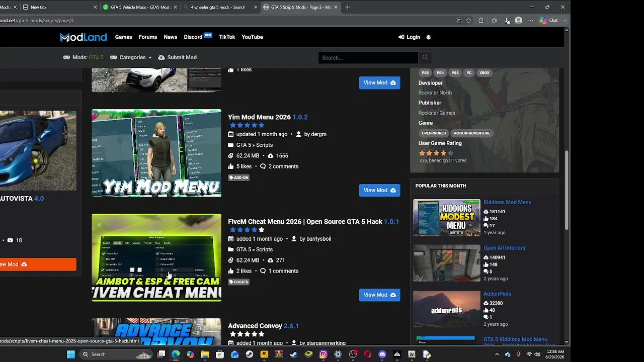Close the 4 wheeler gta 5 mods tab
Screen dimensions: 644x362
(256, 7)
